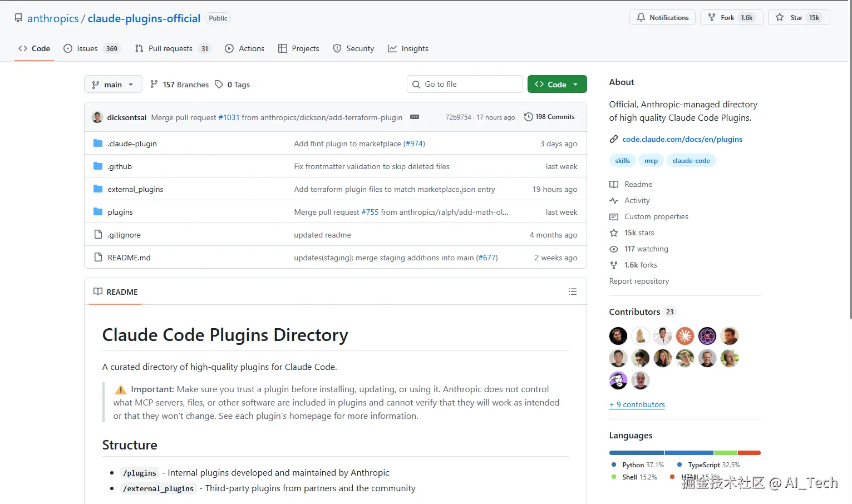Image resolution: width=852 pixels, height=504 pixels.
Task: Click the .gitignore file icon
Action: [x=98, y=235]
